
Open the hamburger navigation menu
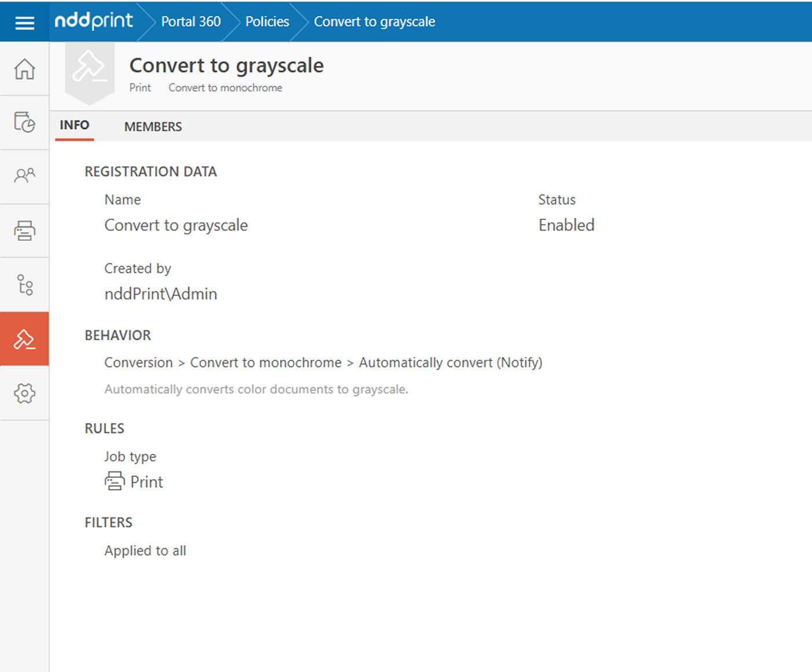24,23
